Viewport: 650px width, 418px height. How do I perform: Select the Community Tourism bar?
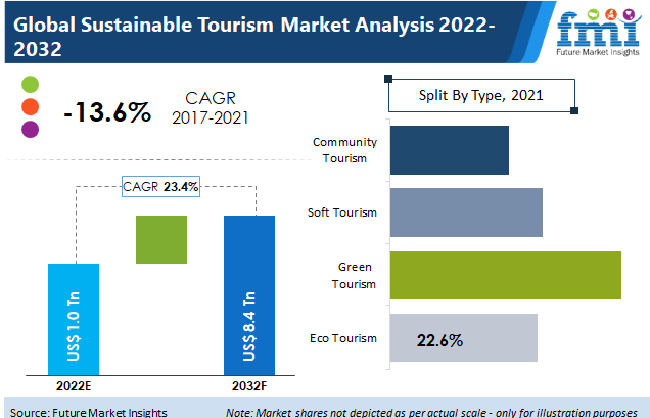click(x=448, y=151)
